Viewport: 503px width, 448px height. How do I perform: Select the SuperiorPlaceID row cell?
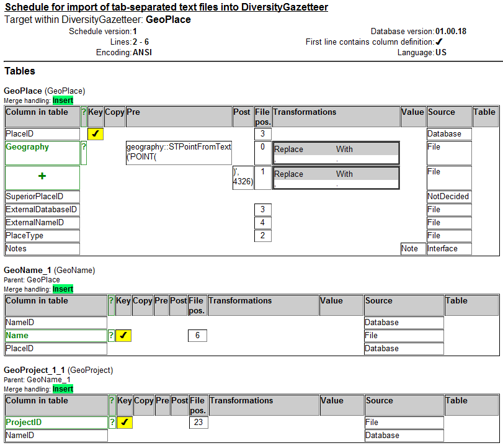click(x=42, y=197)
